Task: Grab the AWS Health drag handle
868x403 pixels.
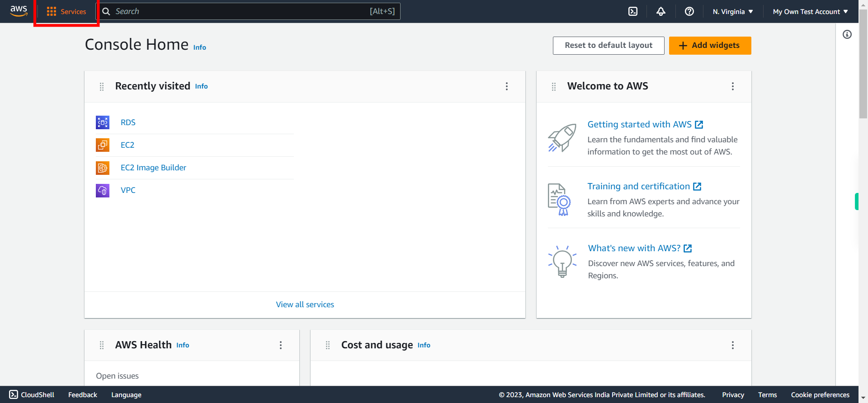Action: [x=102, y=345]
